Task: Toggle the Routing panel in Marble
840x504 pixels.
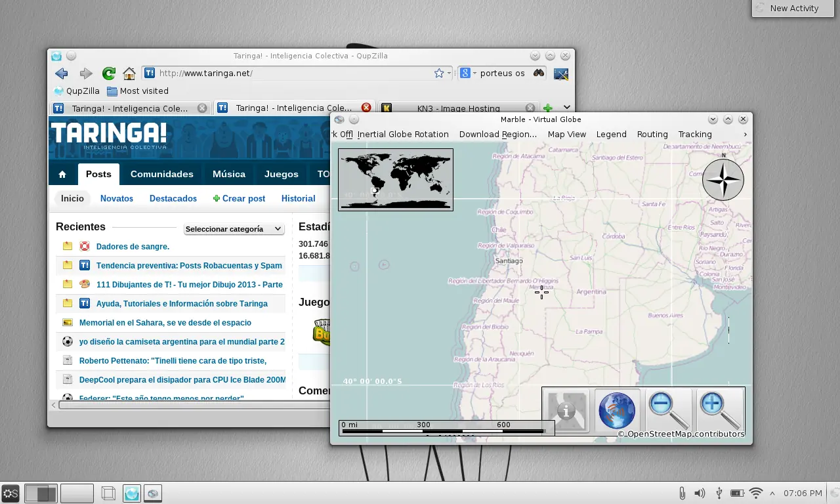Action: coord(652,135)
